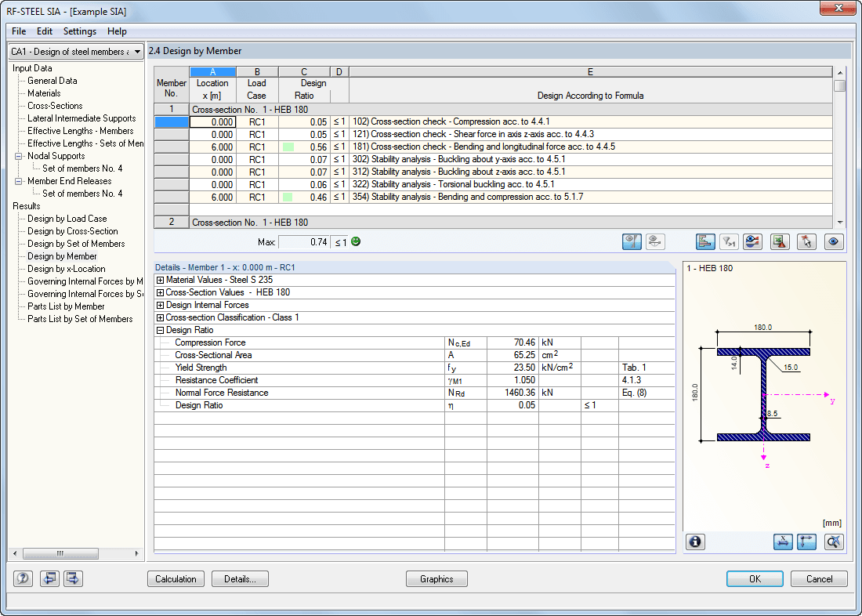Click the help question mark icon
This screenshot has width=862, height=616.
click(x=23, y=578)
